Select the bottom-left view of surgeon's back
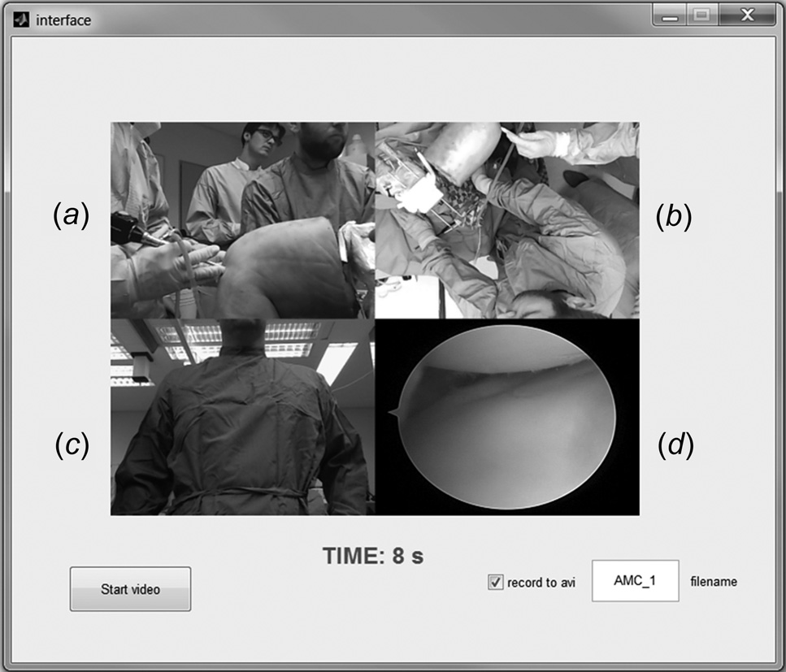The image size is (786, 672). 242,417
